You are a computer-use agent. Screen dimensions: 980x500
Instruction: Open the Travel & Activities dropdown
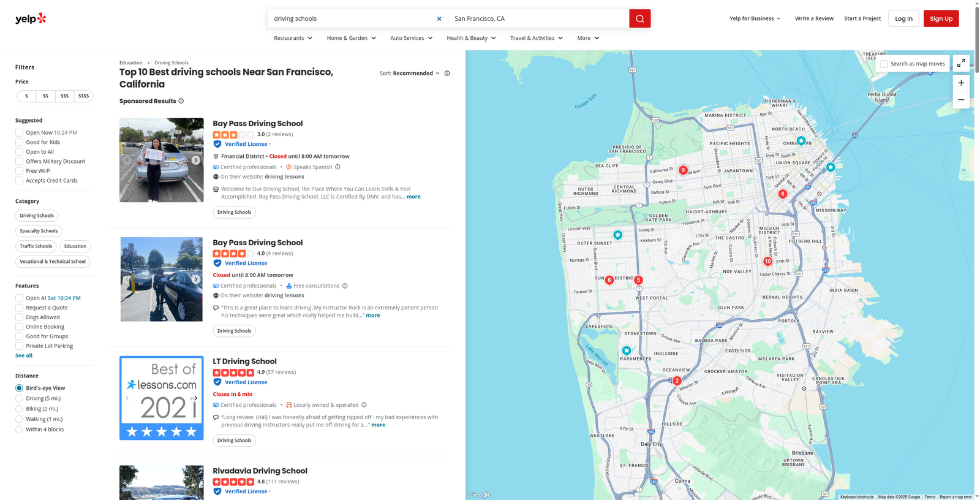[537, 38]
